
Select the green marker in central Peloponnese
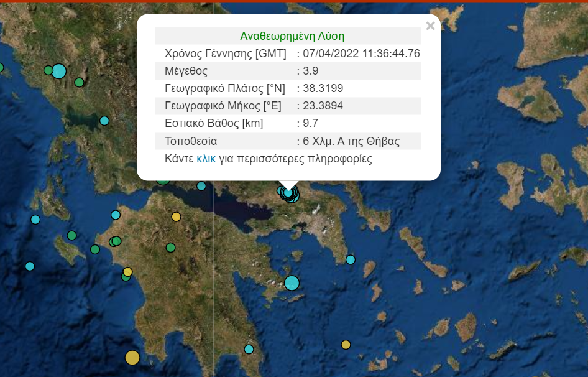click(x=170, y=248)
